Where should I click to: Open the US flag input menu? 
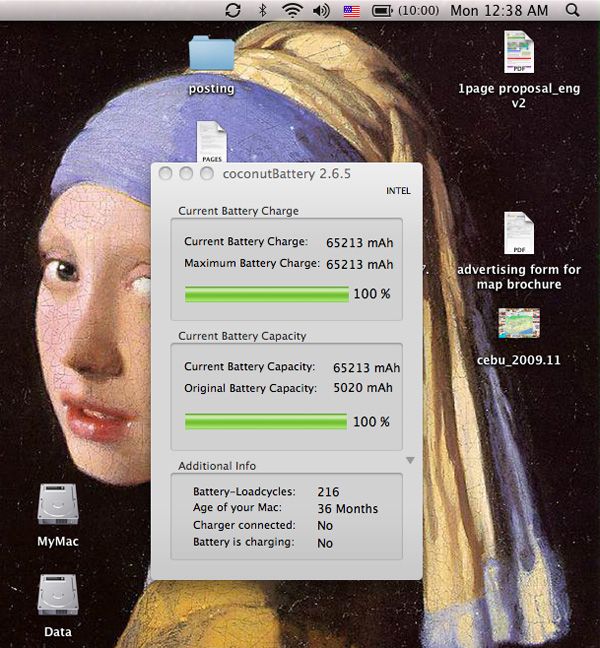tap(352, 11)
